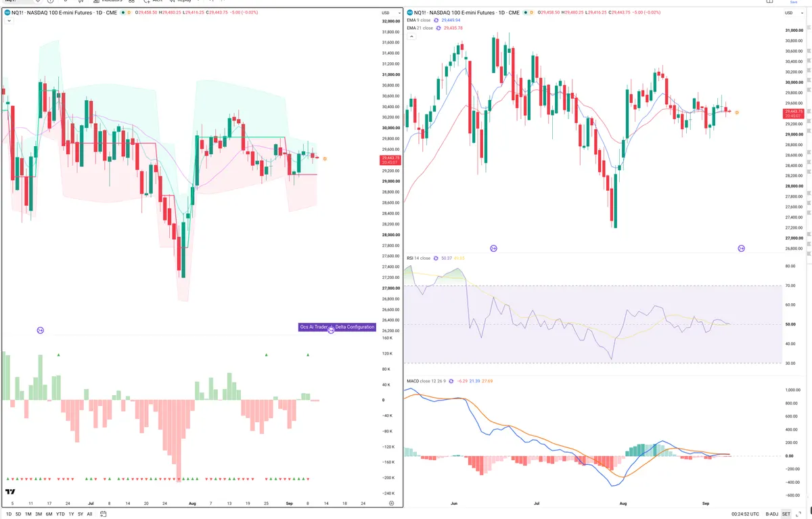
Task: Select the 1D time range
Action: (9, 514)
